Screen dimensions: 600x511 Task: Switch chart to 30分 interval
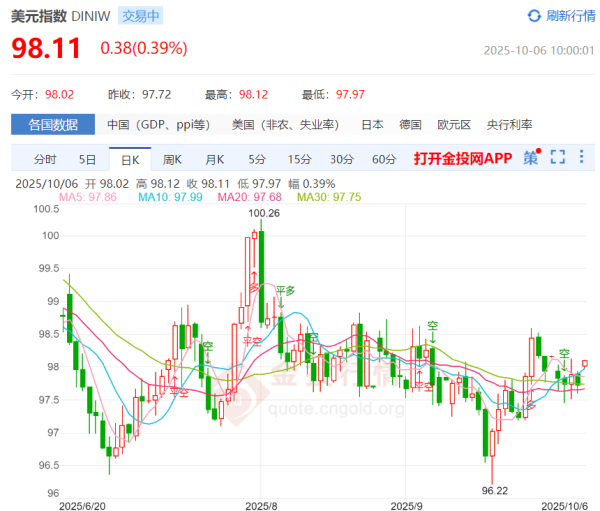(342, 159)
